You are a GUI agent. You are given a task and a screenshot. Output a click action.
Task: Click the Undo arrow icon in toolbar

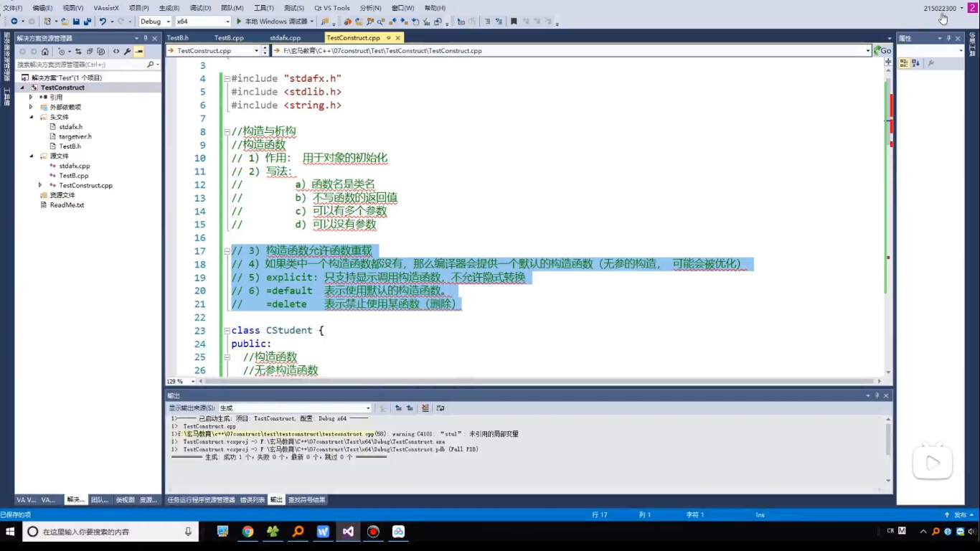(x=103, y=22)
